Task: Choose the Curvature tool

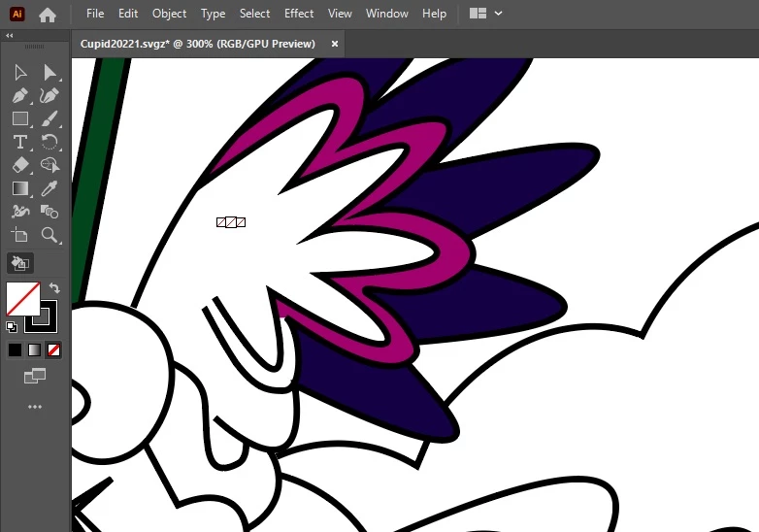Action: point(49,96)
